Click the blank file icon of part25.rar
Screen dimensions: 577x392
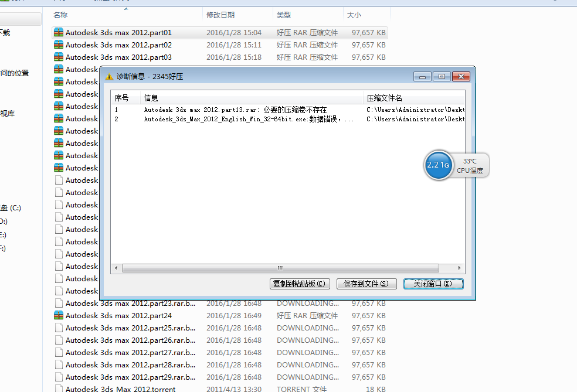59,328
